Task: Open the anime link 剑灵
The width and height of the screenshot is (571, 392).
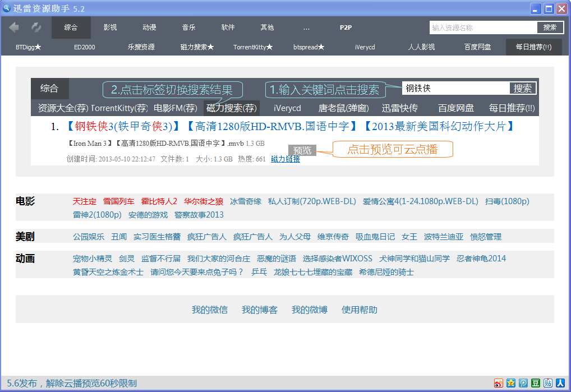Action: coord(127,259)
